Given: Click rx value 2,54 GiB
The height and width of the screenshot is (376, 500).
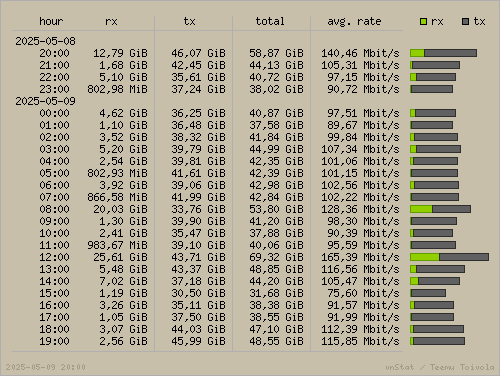Looking at the screenshot, I should pyautogui.click(x=123, y=161).
